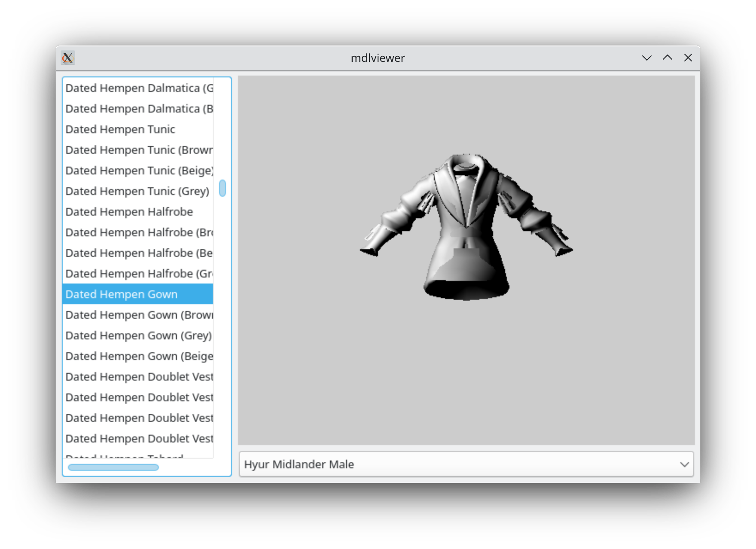
Task: Click the race combo box arrow
Action: 684,464
